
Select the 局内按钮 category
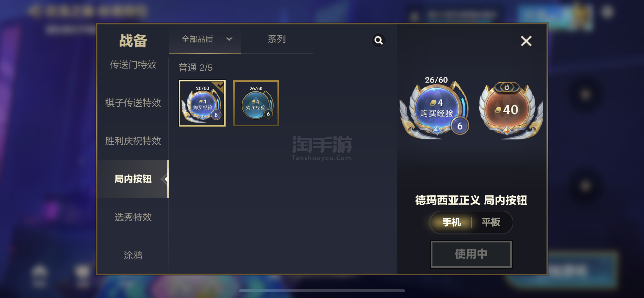tap(133, 179)
